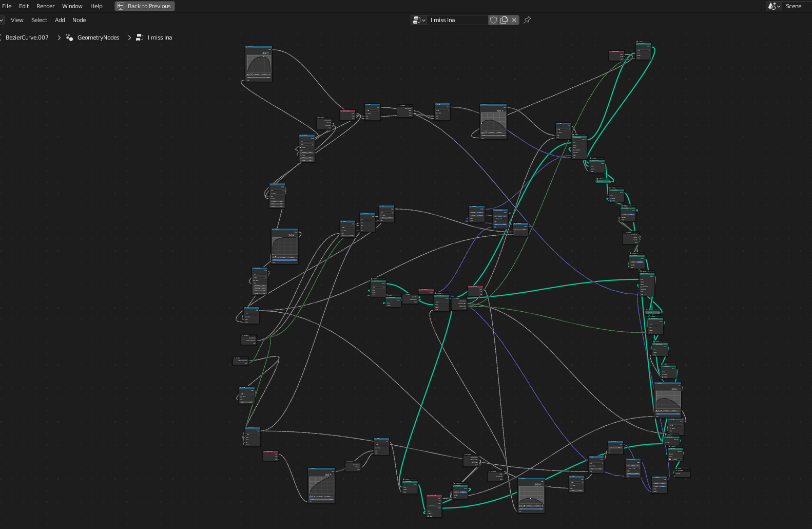Select the curve node at top-left of graph
This screenshot has height=529, width=812.
(x=259, y=64)
